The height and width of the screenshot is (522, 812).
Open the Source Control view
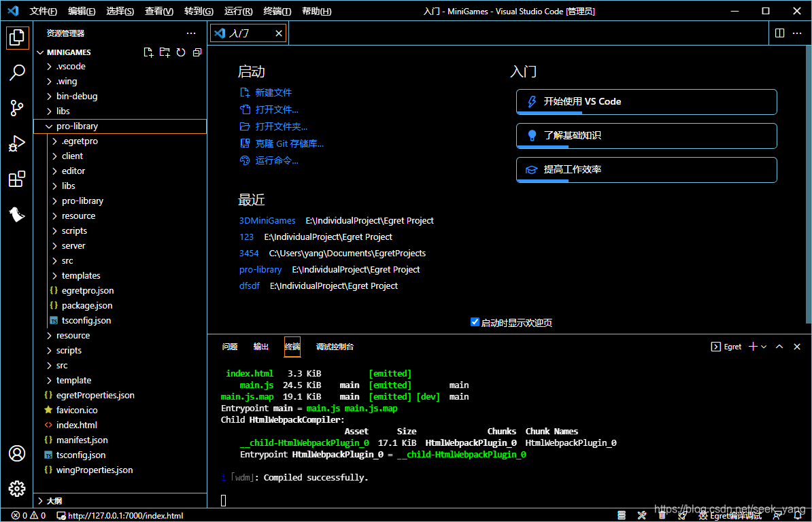pyautogui.click(x=17, y=108)
